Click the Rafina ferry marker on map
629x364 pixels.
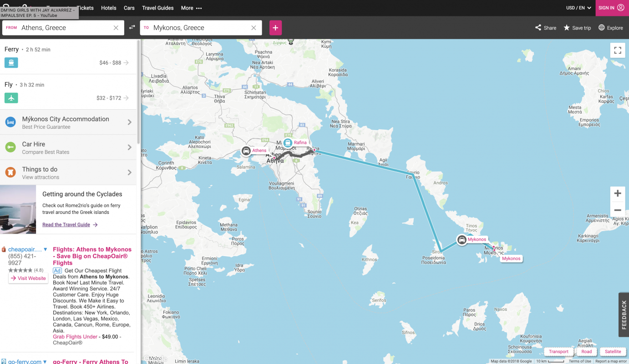pos(288,143)
